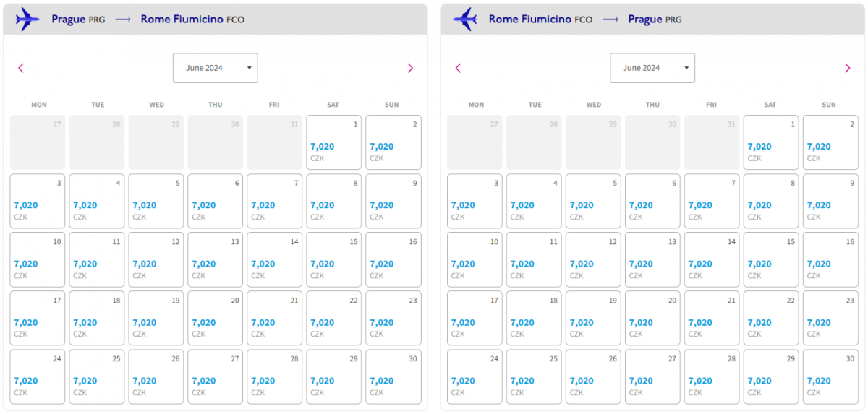This screenshot has height=414, width=868.
Task: Select June 3 in the Prague–Rome calendar
Action: pos(37,201)
